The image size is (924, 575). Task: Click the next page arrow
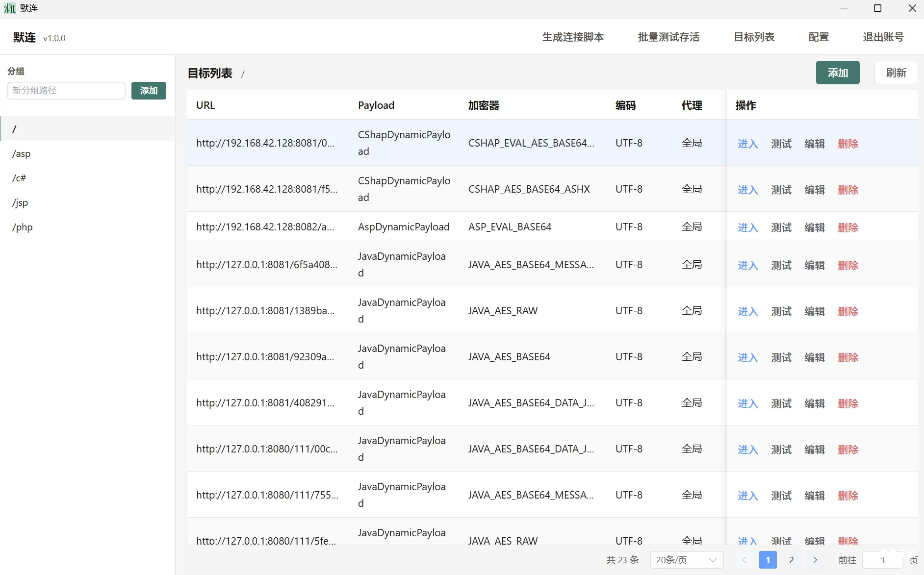coord(815,559)
